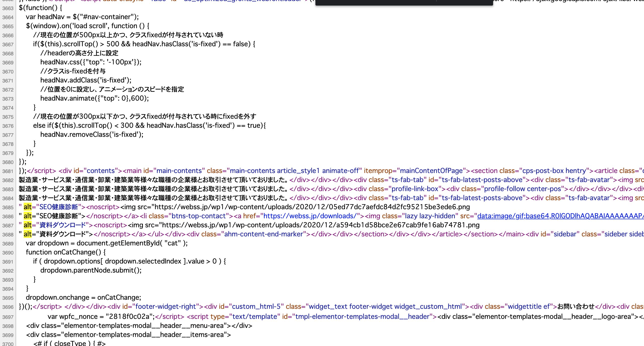Click line number 3699
The height and width of the screenshot is (346, 644).
click(x=8, y=335)
